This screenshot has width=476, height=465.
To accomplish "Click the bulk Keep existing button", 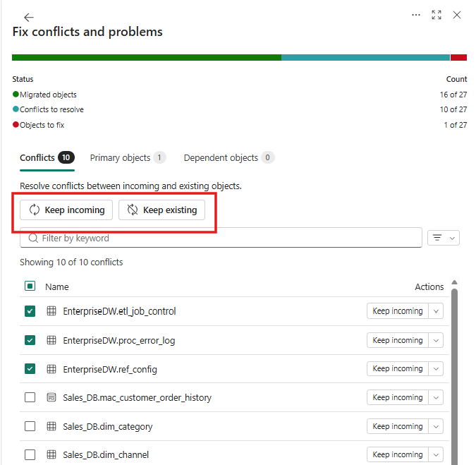I will click(x=161, y=210).
